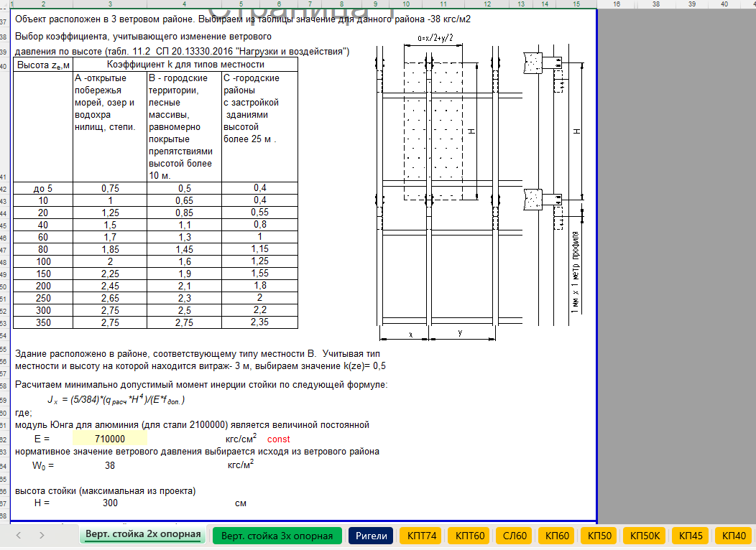756x550 pixels.
Task: Open the СЛ60 sheet tab
Action: [515, 536]
